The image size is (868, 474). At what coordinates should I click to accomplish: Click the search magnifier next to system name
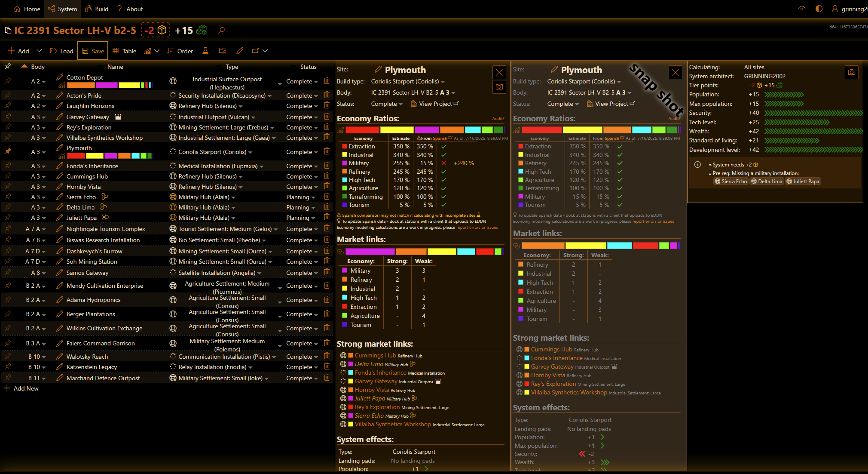(x=221, y=31)
